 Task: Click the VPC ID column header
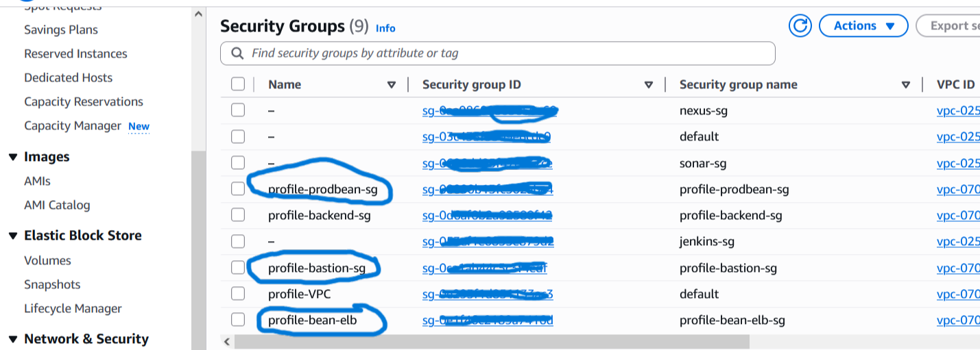pos(956,84)
